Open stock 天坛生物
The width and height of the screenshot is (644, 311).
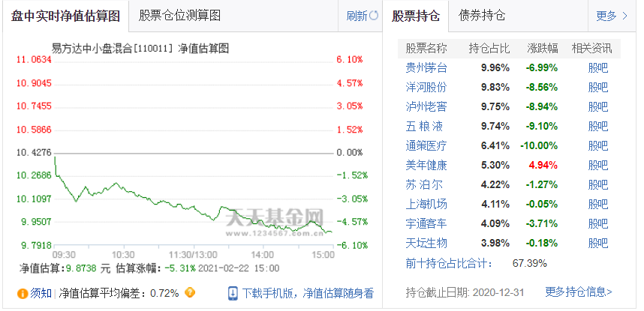tap(426, 244)
